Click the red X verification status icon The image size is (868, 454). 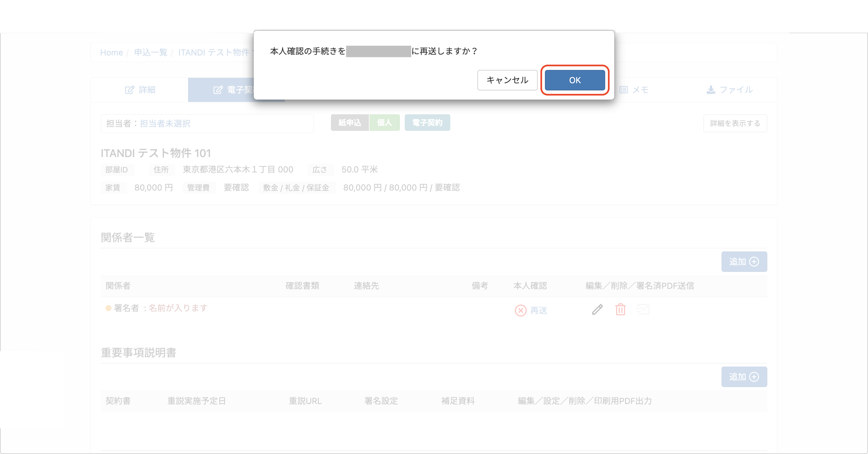tap(520, 311)
